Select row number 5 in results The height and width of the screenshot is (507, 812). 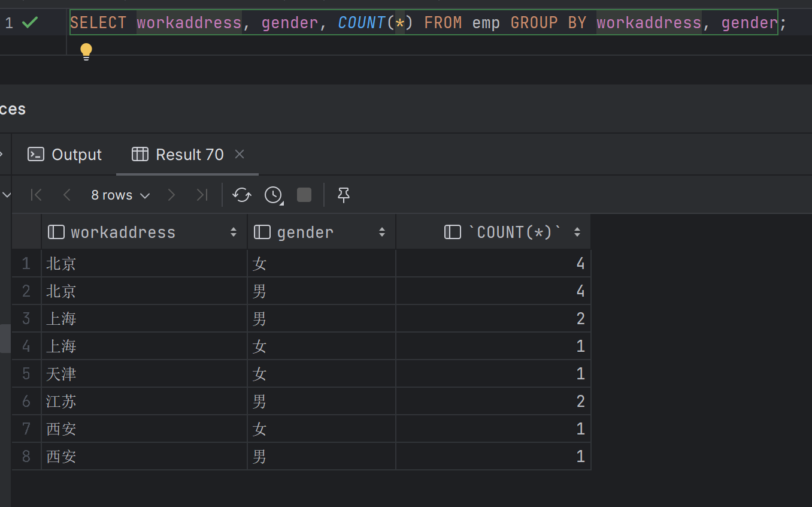click(26, 374)
